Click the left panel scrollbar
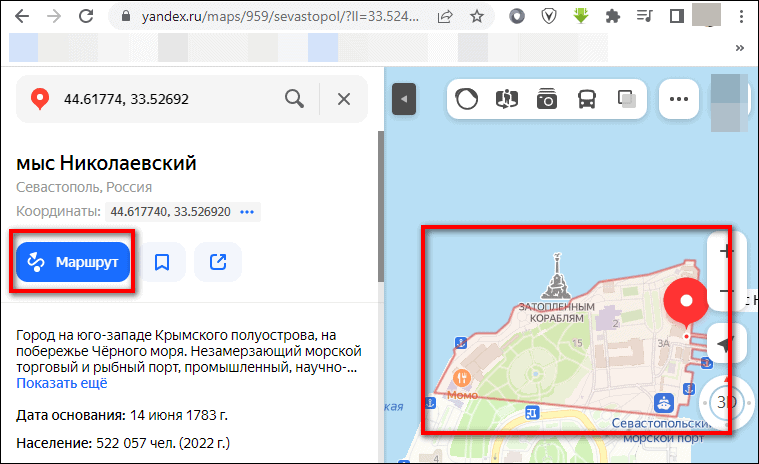759x464 pixels. tap(381, 208)
